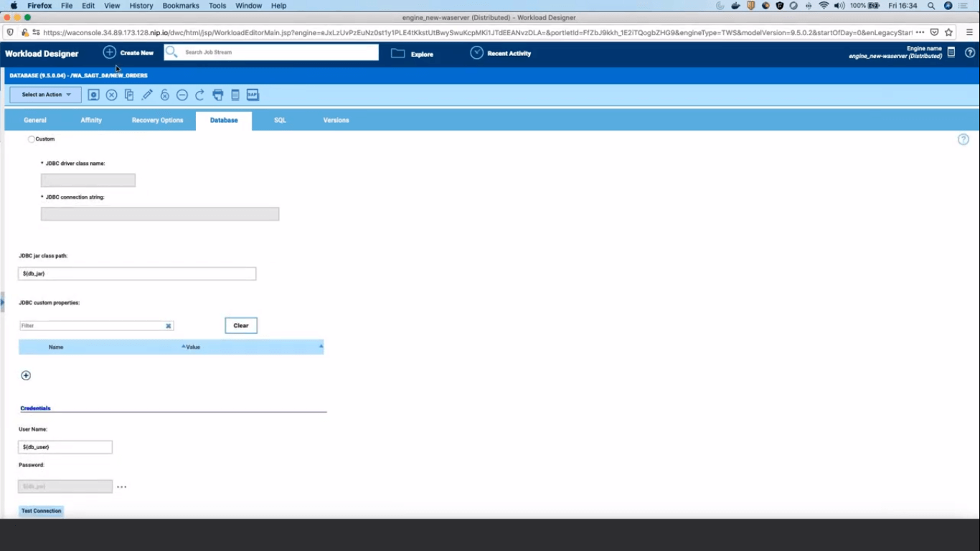Clear the filter field with the X icon

coord(168,326)
